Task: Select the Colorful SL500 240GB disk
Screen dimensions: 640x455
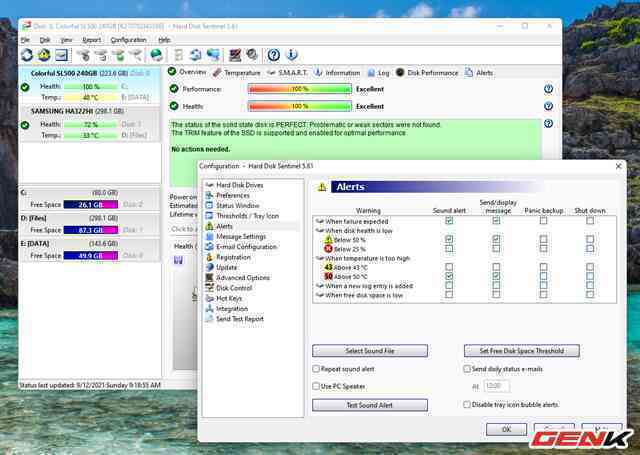Action: pos(90,86)
